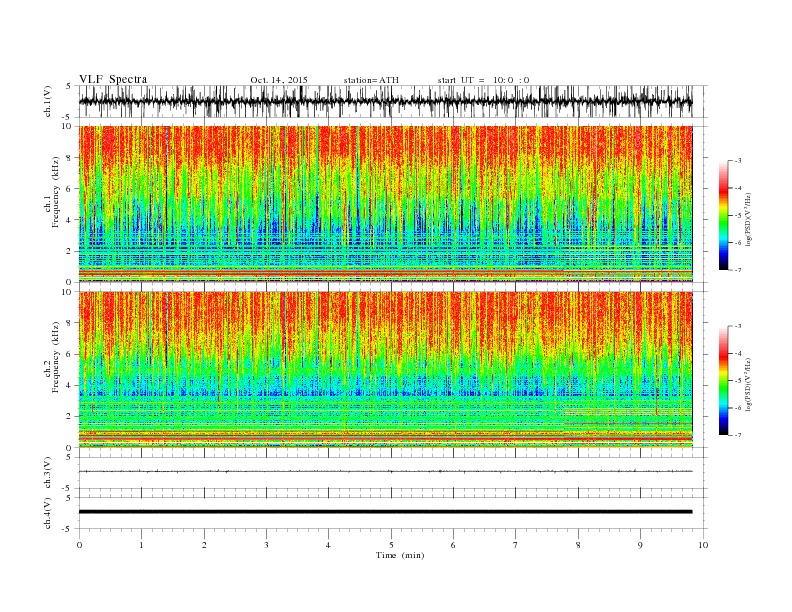This screenshot has width=792, height=612.
Task: Click the '-7' label on ch.2 colorbar
Action: pyautogui.click(x=738, y=435)
